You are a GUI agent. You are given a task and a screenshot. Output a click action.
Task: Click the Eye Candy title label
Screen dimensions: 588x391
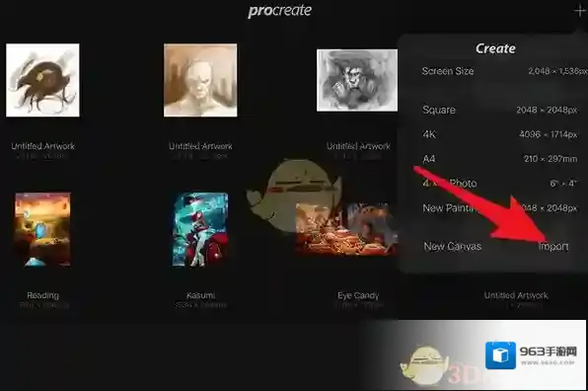coord(358,295)
